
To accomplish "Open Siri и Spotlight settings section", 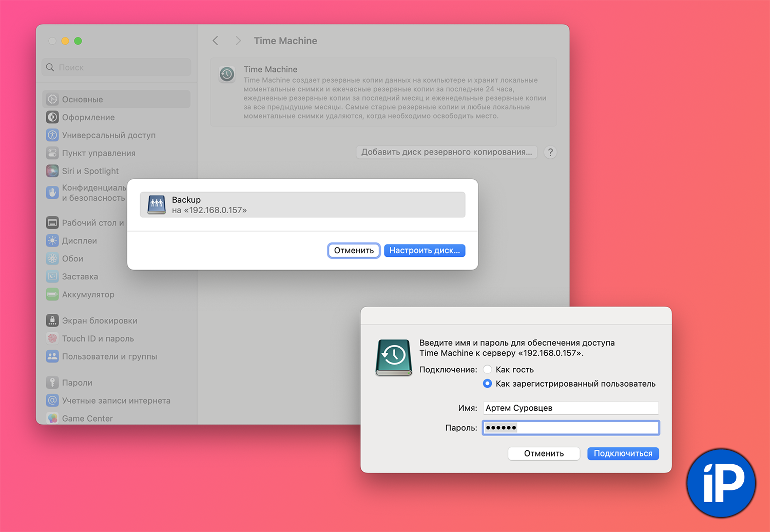I will pos(117,171).
